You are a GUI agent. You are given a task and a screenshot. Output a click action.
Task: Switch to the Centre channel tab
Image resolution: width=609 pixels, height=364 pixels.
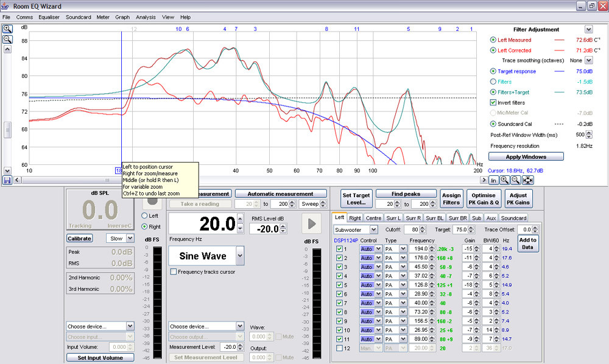click(373, 218)
